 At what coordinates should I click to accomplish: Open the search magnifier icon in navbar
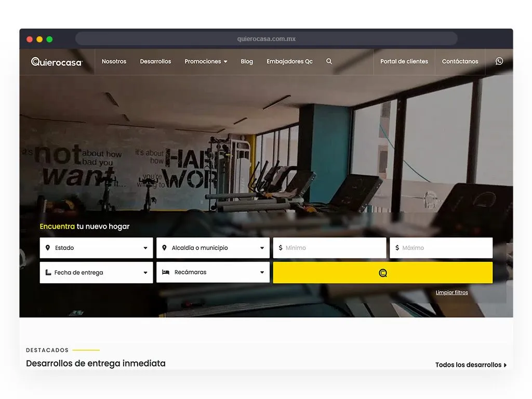[329, 61]
